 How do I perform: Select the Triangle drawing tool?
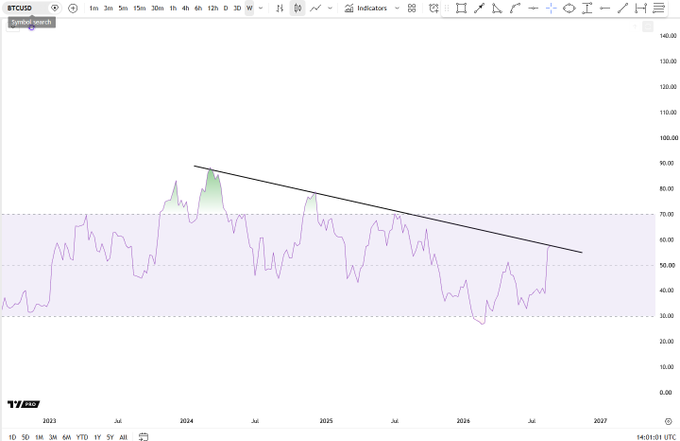tap(497, 8)
